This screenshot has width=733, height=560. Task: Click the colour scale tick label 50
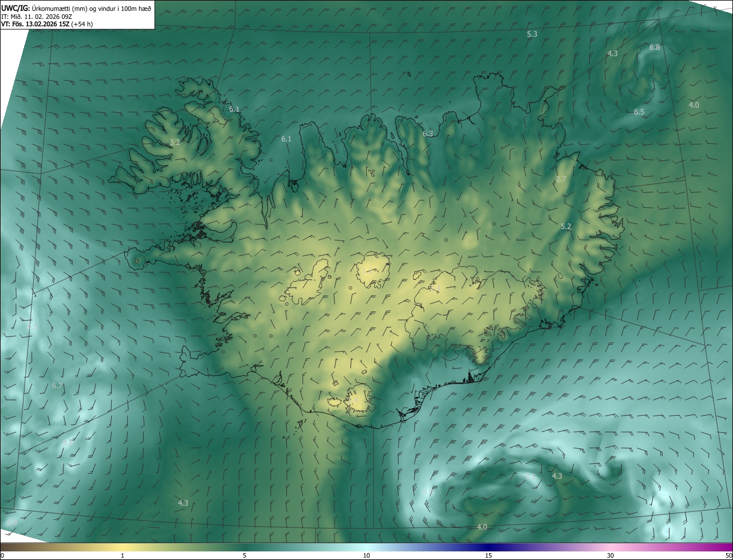[728, 555]
